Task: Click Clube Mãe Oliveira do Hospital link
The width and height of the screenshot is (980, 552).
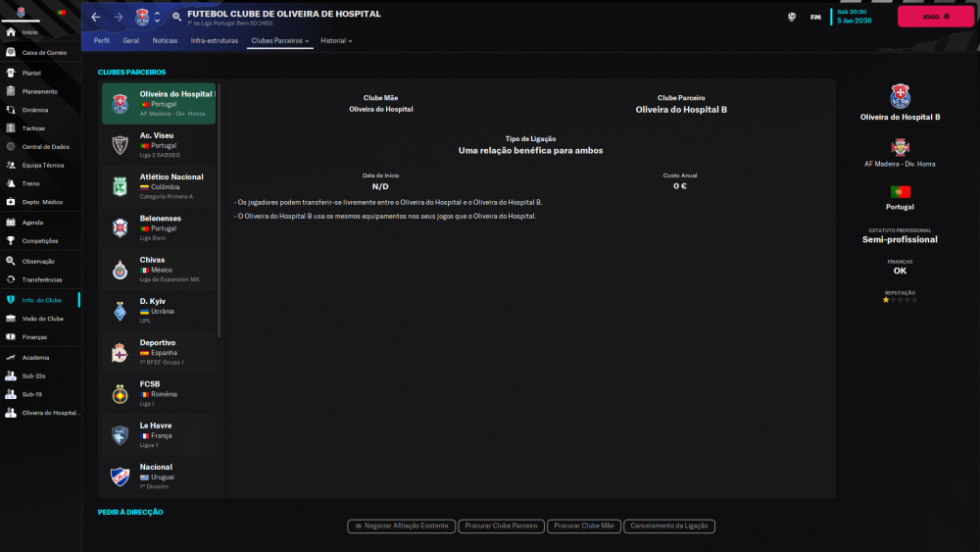Action: pyautogui.click(x=380, y=110)
